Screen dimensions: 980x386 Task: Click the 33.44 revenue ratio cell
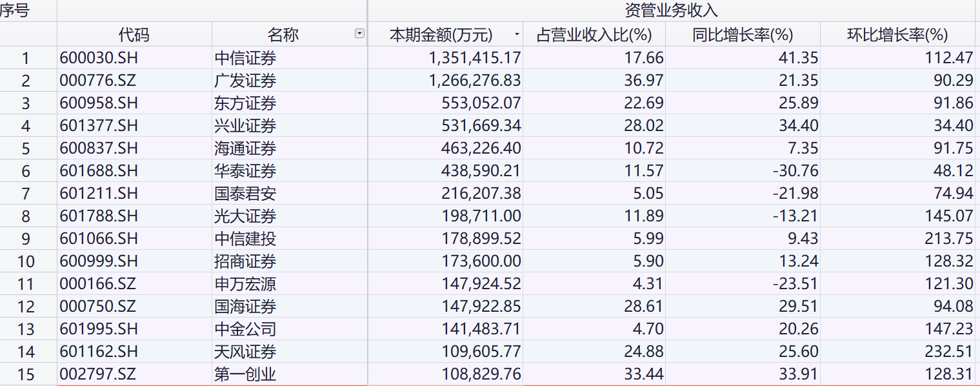point(594,374)
